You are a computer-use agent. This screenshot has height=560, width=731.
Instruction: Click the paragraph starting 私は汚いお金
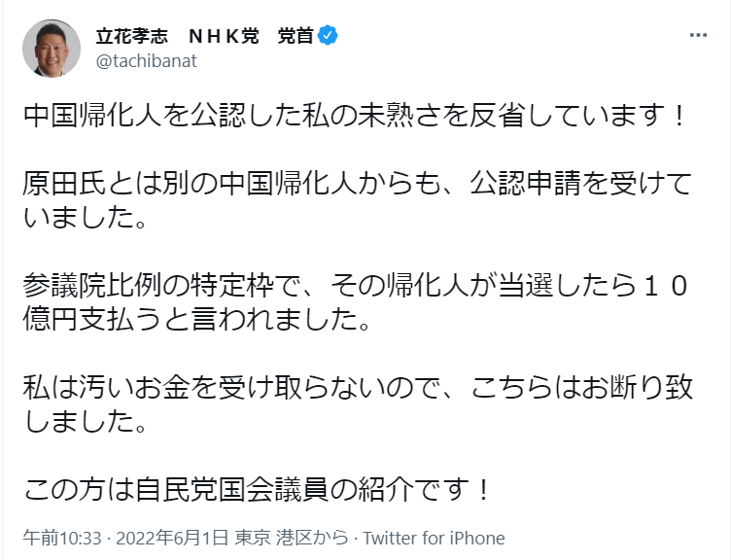(x=358, y=404)
